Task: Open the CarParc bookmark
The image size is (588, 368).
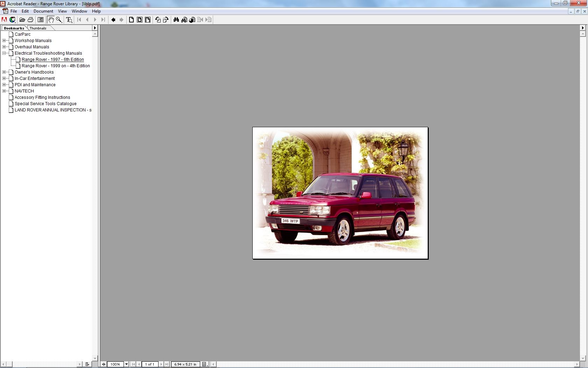Action: coord(23,34)
